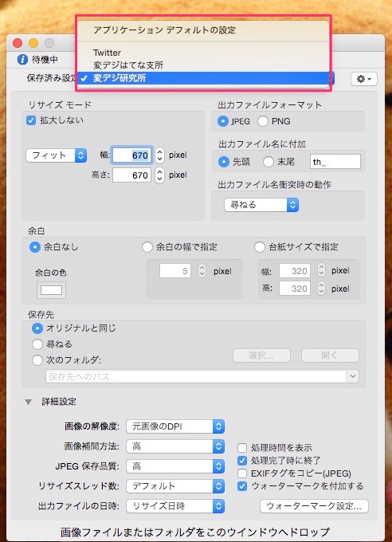Click the mount 幅 field showing 320

(295, 271)
